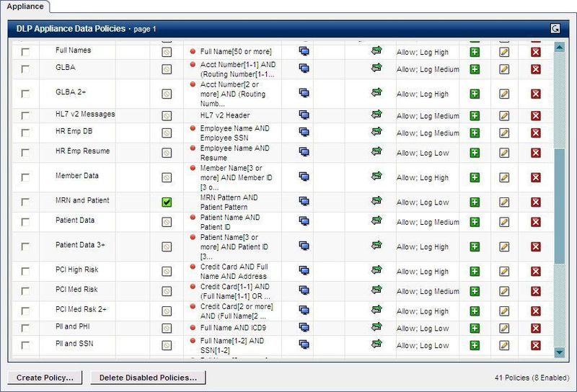Edit the GLBA policy via pencil icon
This screenshot has height=392, width=577.
pyautogui.click(x=504, y=69)
